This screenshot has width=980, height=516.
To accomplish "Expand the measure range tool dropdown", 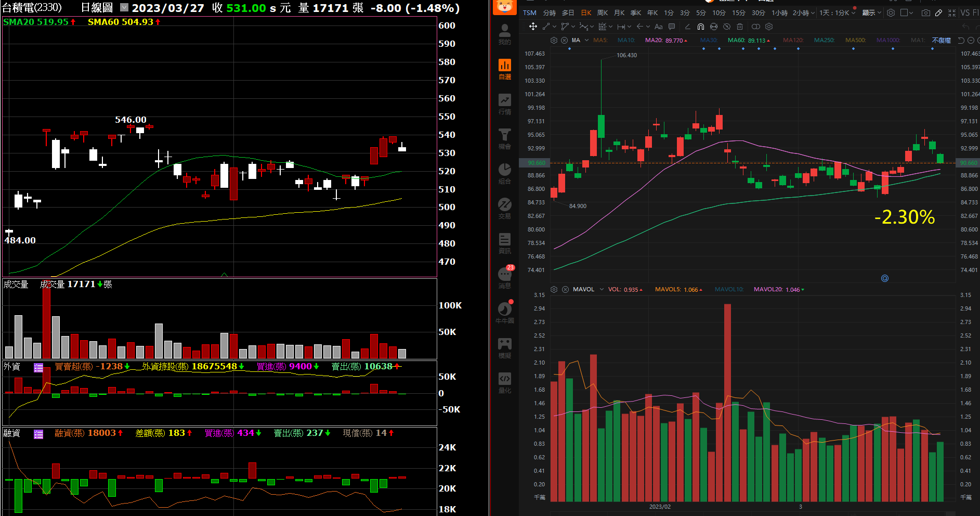I will tap(629, 27).
